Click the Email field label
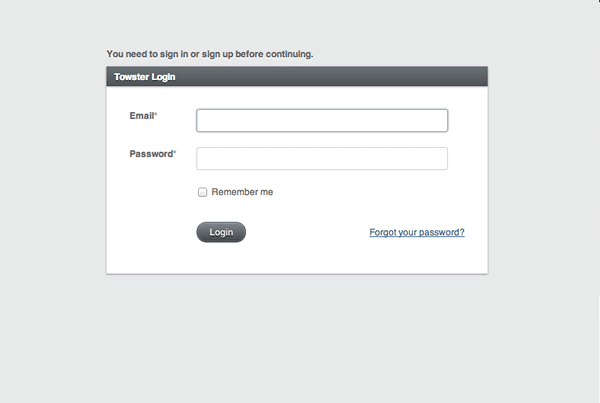The height and width of the screenshot is (403, 600). [x=142, y=116]
